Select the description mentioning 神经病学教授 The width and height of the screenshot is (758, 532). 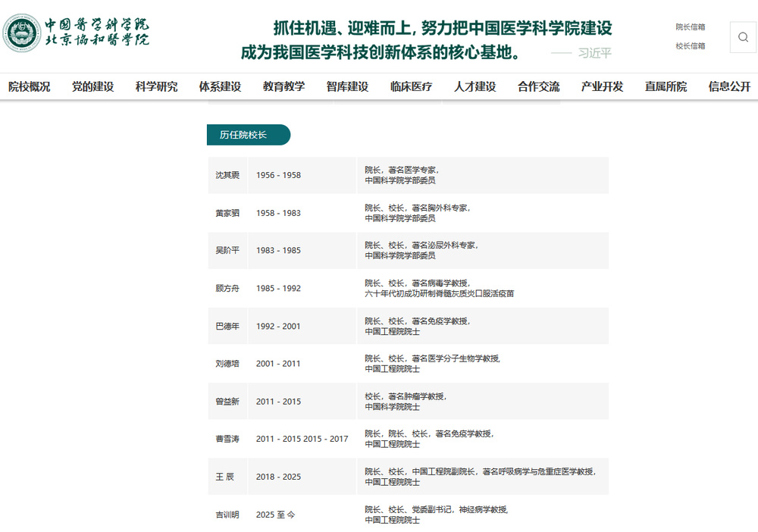tap(437, 515)
